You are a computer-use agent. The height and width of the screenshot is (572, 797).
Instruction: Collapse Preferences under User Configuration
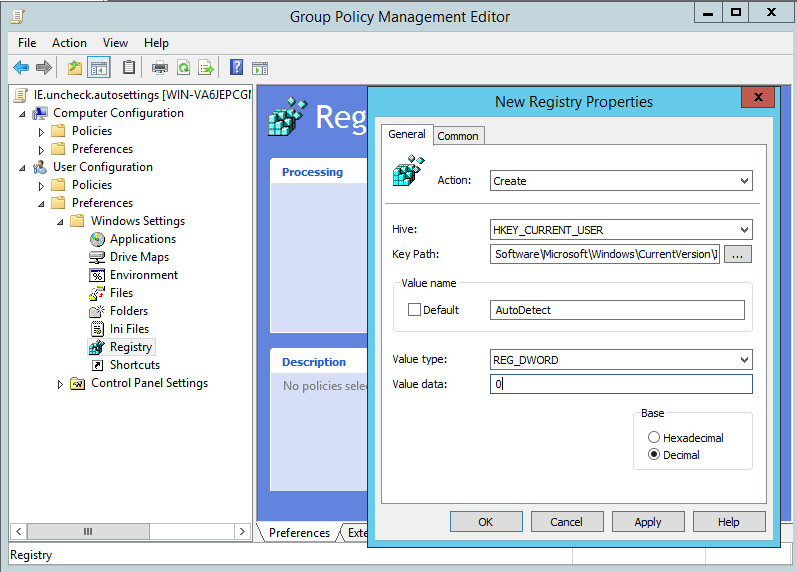pos(41,204)
